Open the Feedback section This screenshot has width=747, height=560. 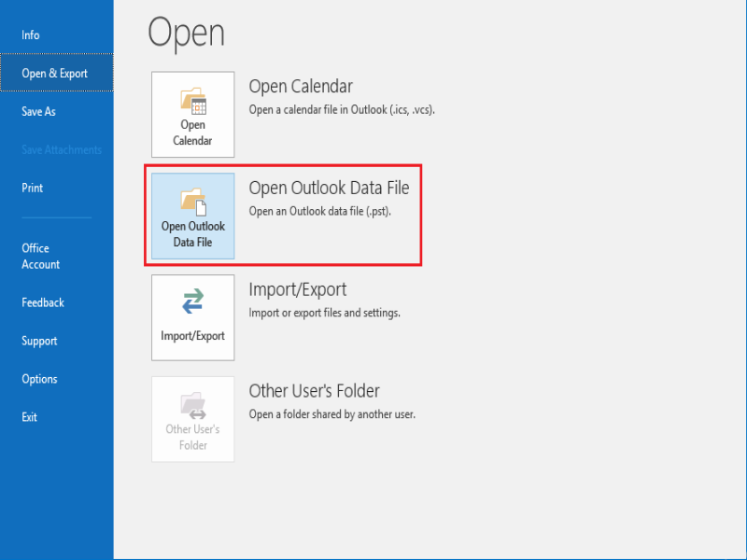tap(43, 302)
